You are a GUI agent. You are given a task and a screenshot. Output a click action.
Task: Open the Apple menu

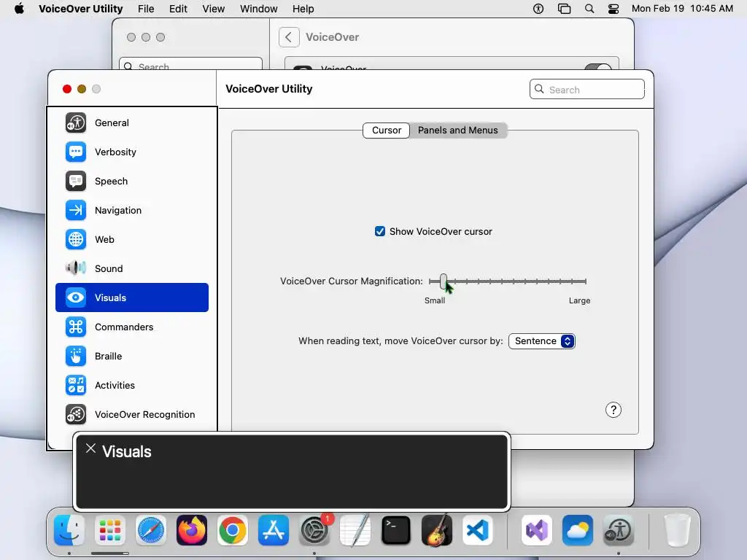[x=19, y=9]
